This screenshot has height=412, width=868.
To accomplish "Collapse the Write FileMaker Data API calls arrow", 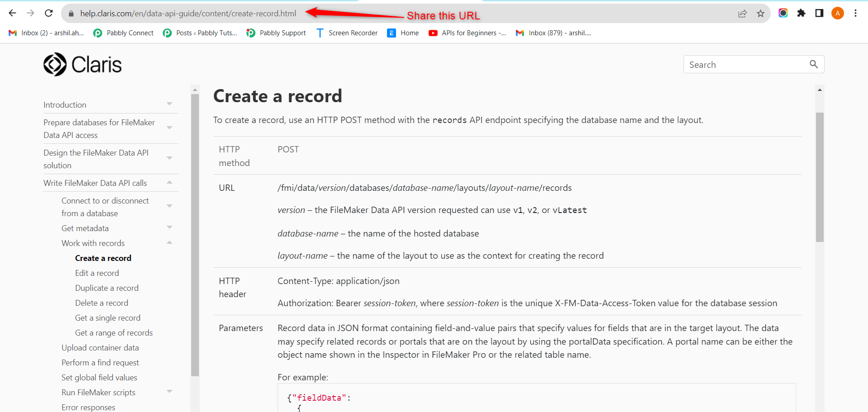I will click(x=170, y=182).
